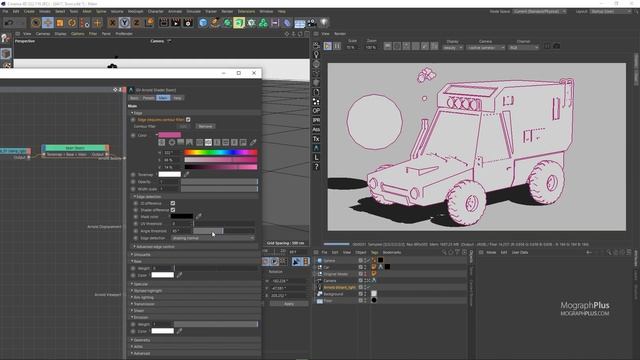This screenshot has width=640, height=360.
Task: Click the Cube primitive icon
Action: point(203,23)
